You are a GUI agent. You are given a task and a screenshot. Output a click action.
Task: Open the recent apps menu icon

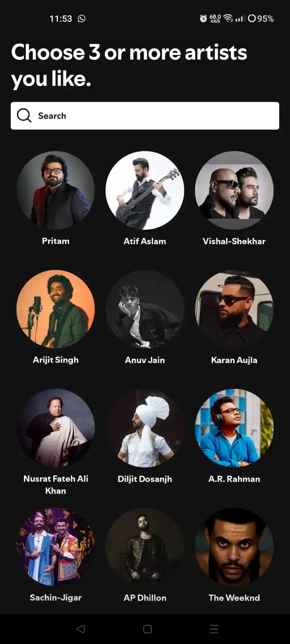tap(214, 629)
